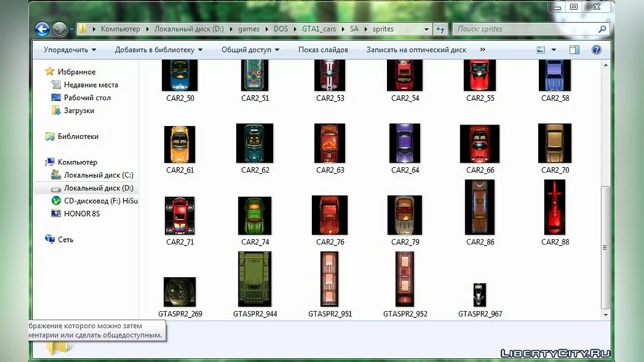Open the CD-дисковод (F:) drive

[100, 201]
